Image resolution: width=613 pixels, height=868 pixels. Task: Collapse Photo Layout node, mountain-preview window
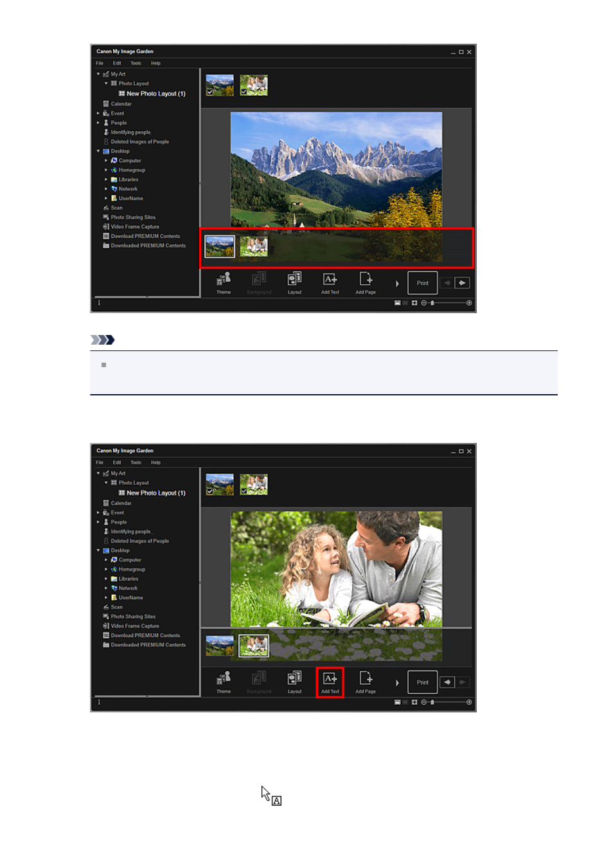(x=106, y=84)
